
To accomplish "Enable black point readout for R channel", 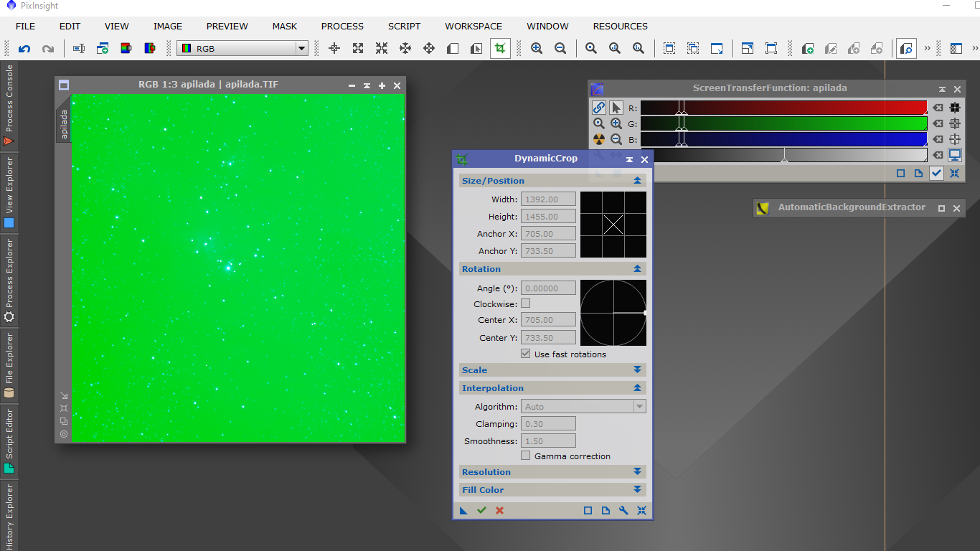I will [955, 108].
